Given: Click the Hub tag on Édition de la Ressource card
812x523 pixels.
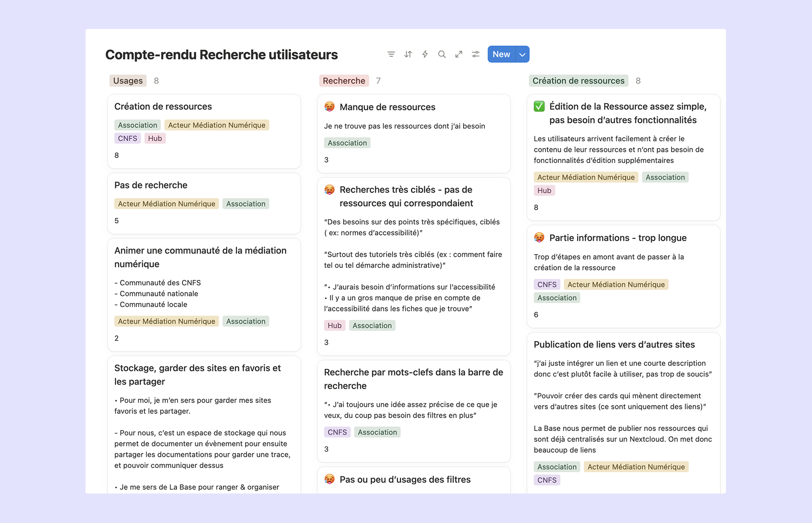Looking at the screenshot, I should pyautogui.click(x=544, y=190).
